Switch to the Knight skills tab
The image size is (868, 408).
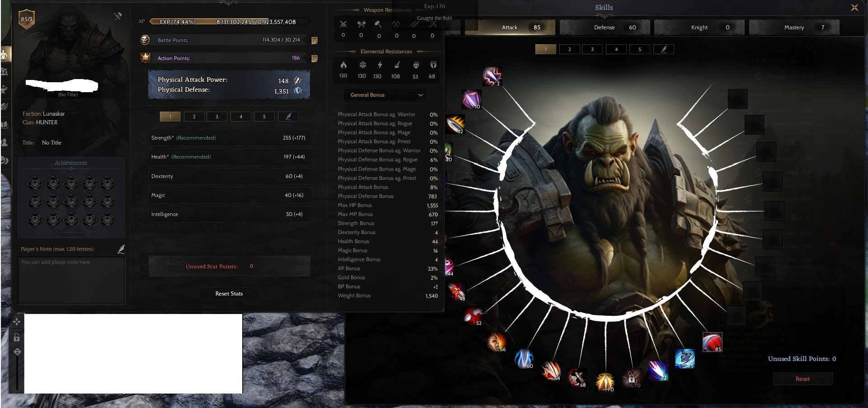699,28
